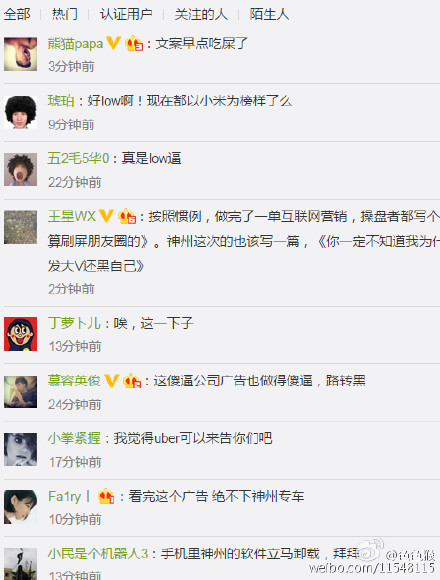Click the verified V badge beside 慕容英俊
440x580 pixels.
click(111, 381)
